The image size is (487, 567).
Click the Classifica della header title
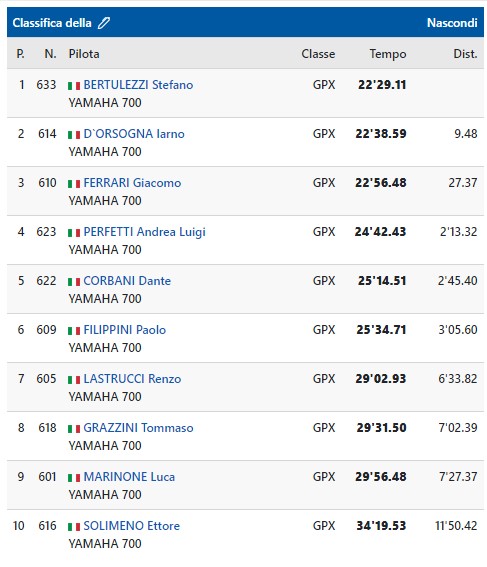click(x=52, y=23)
